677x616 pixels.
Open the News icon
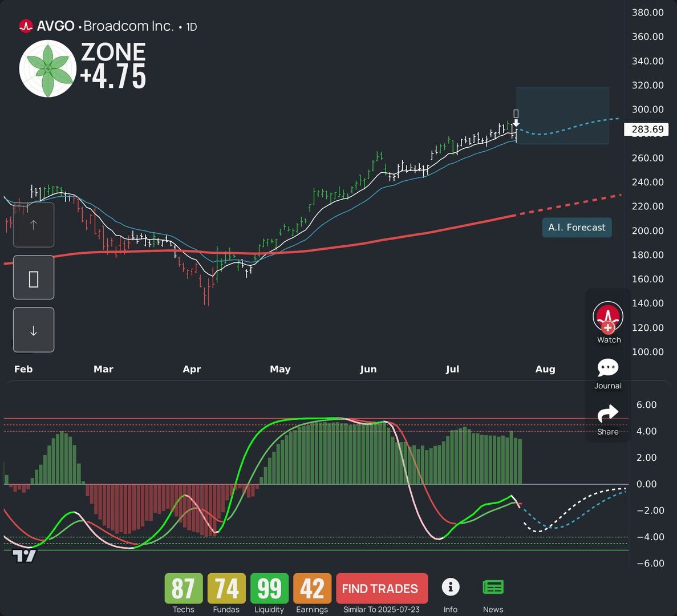[x=493, y=587]
